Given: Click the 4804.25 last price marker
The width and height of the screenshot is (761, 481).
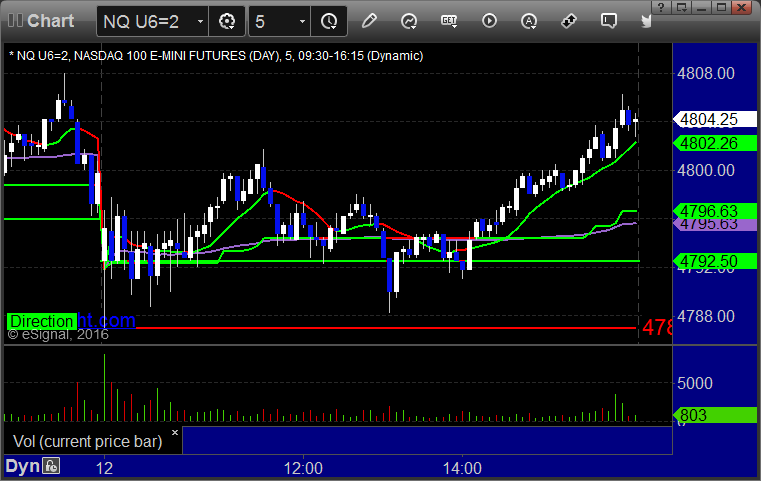Looking at the screenshot, I should (x=714, y=119).
